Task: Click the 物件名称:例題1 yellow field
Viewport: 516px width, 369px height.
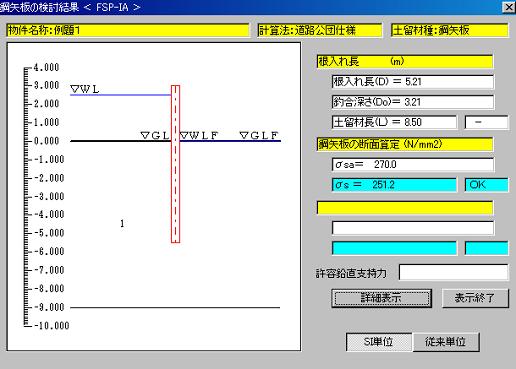Action: (128, 30)
